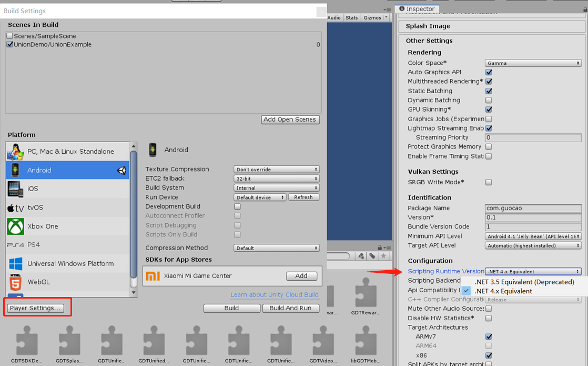The width and height of the screenshot is (588, 366).
Task: Choose .NET 3.5 Equivalent (Deprecated) option
Action: coord(524,282)
